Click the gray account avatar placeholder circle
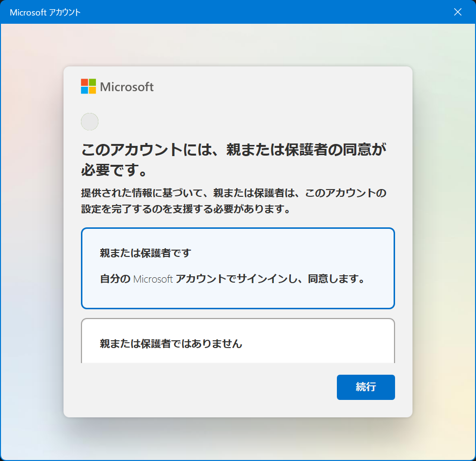476x461 pixels. pyautogui.click(x=90, y=122)
